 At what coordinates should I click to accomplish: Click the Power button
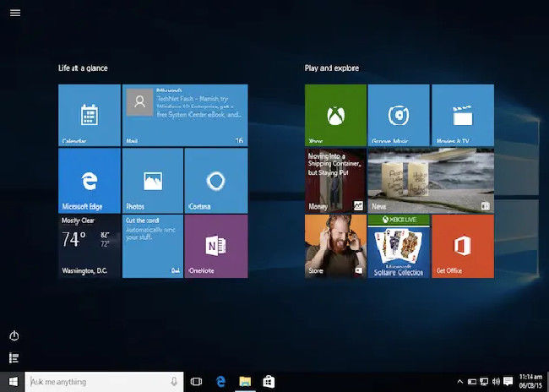(x=14, y=336)
